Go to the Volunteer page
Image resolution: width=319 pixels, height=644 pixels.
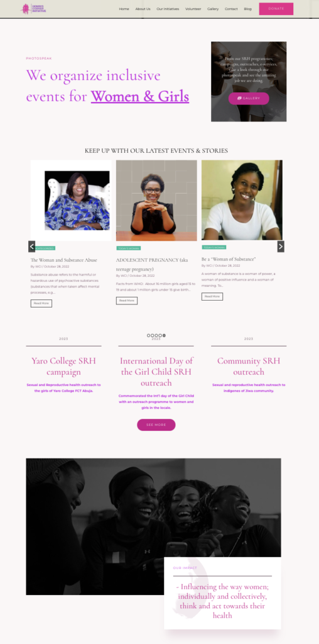click(193, 9)
